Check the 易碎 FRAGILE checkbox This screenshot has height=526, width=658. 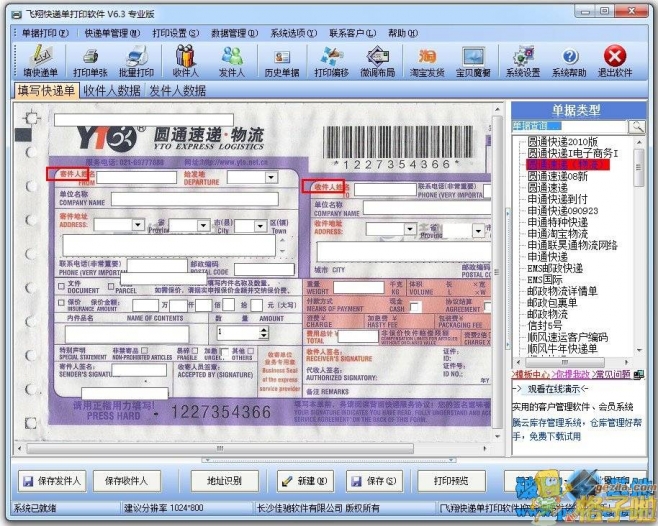(195, 350)
